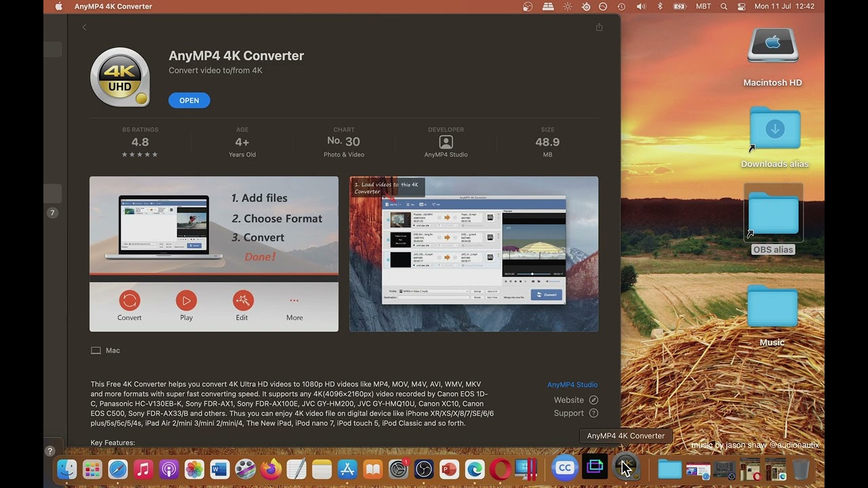Open Spotlight search in the menu bar
Screen dimensions: 868x488
(724, 6)
